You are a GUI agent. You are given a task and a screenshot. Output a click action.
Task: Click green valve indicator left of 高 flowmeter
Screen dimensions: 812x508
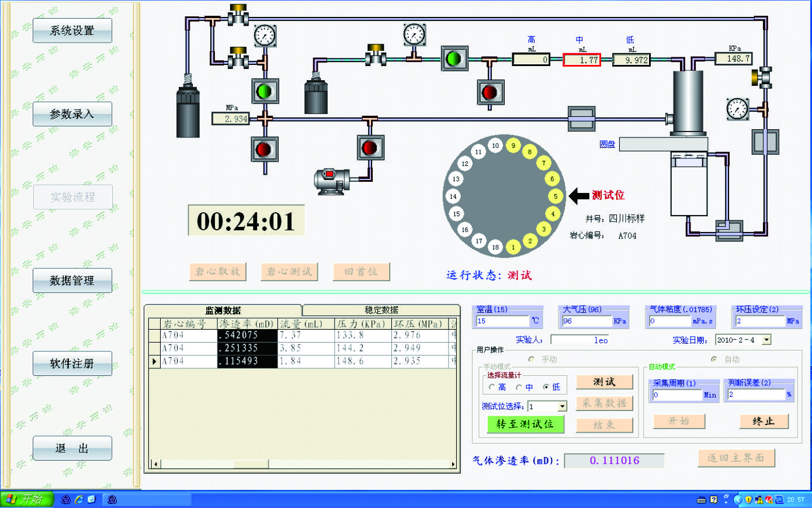click(454, 58)
